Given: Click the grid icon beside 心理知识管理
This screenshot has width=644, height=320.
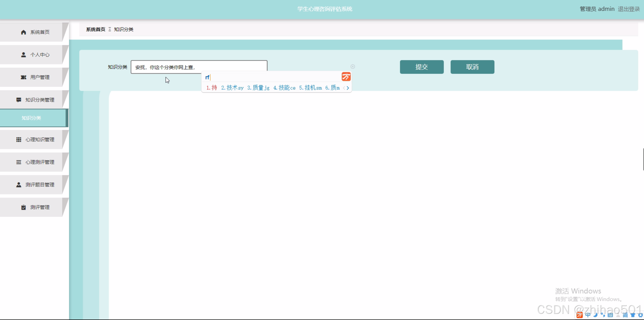Looking at the screenshot, I should click(x=19, y=140).
